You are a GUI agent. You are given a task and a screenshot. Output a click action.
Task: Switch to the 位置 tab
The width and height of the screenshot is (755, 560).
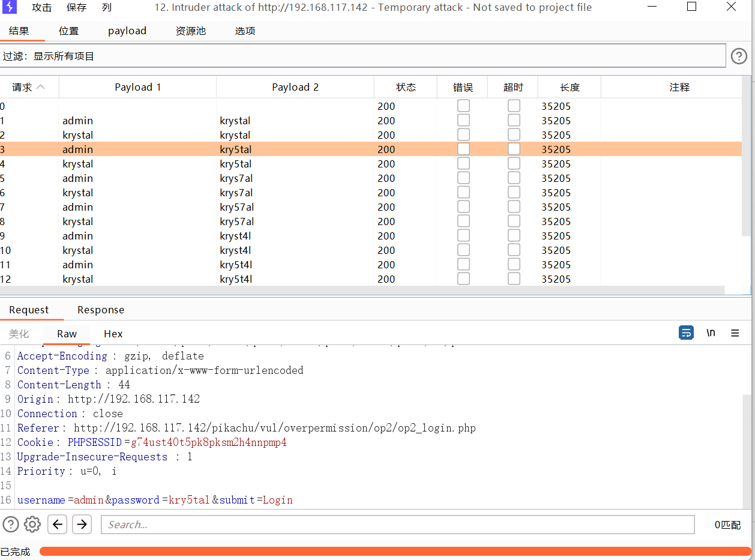point(68,31)
